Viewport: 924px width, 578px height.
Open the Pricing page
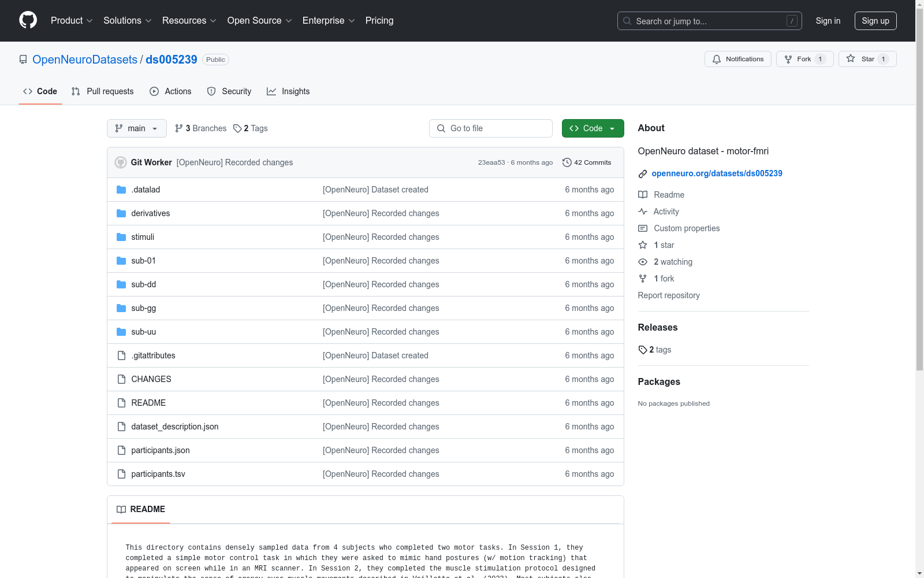point(379,20)
